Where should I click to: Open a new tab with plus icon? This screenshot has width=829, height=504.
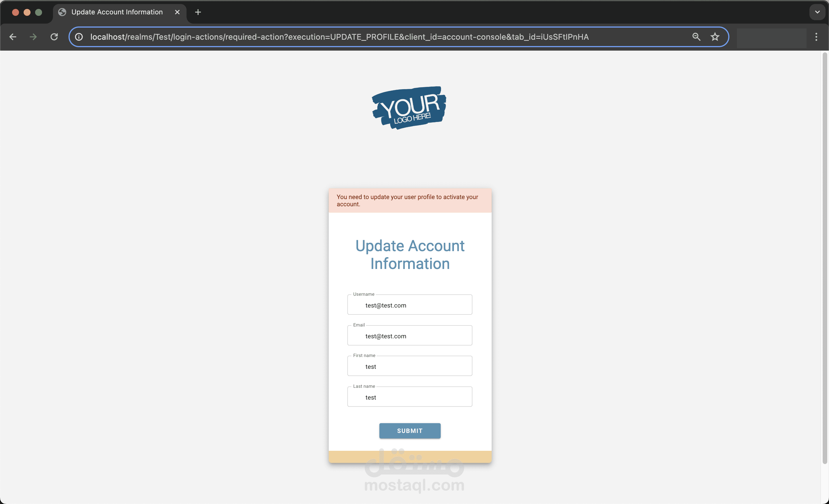pyautogui.click(x=198, y=12)
